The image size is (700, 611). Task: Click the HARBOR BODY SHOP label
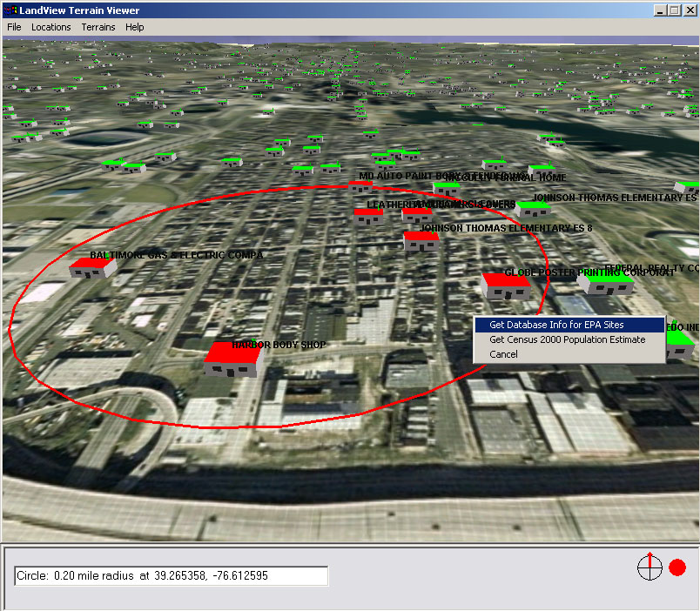click(x=279, y=345)
